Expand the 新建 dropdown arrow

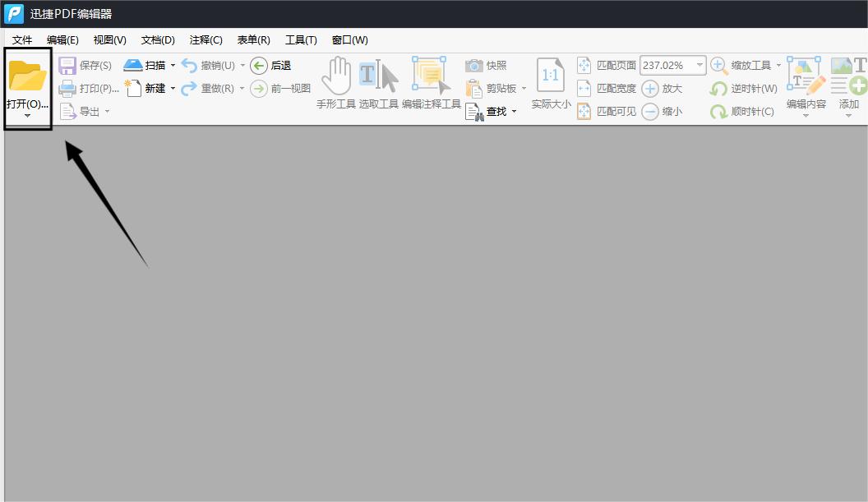click(x=173, y=88)
